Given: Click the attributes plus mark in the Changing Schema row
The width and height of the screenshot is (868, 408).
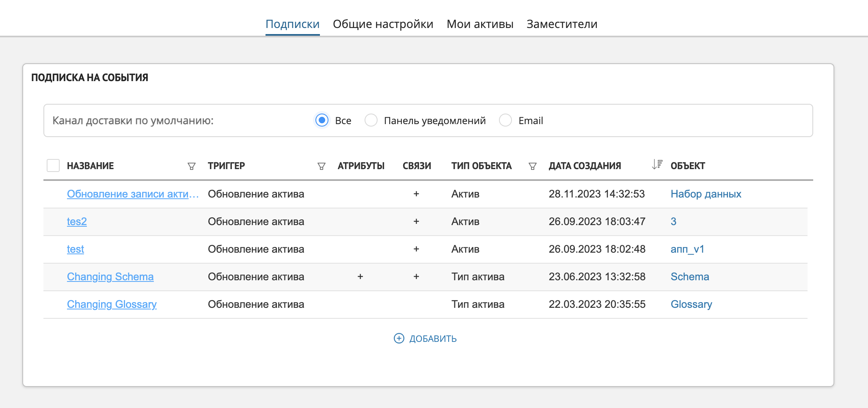Looking at the screenshot, I should [360, 277].
